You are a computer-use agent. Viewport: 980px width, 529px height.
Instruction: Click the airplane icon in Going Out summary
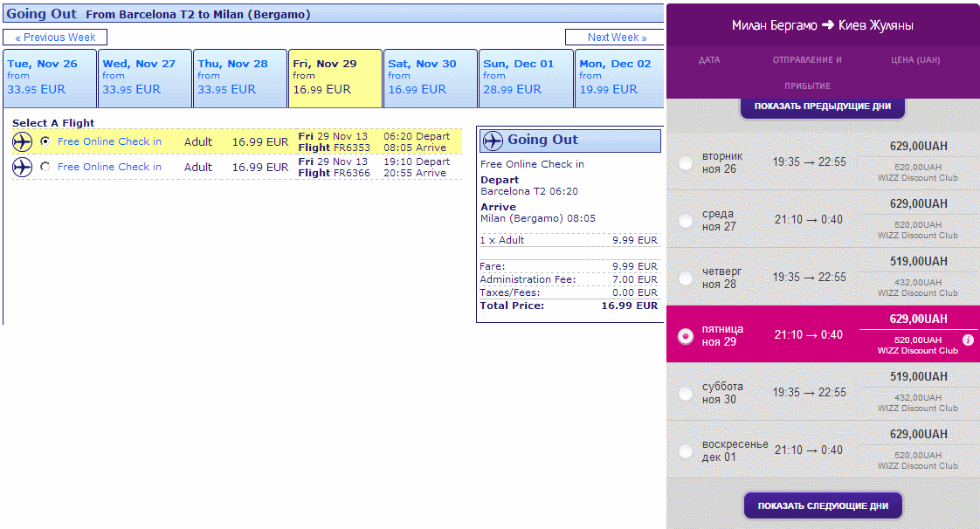pos(493,141)
